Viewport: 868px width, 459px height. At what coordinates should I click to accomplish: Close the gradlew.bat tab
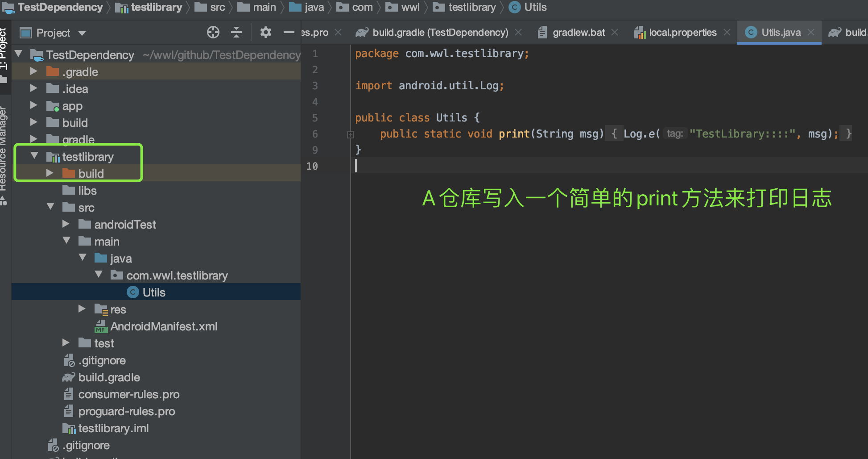click(615, 33)
